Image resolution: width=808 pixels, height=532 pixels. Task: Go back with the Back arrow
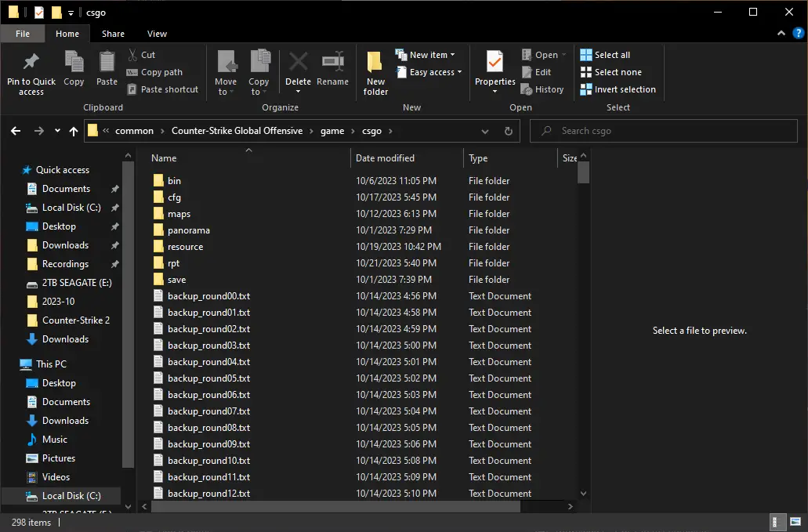pyautogui.click(x=16, y=131)
